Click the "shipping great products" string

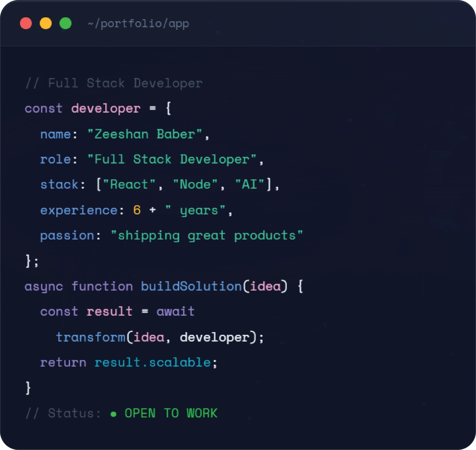[x=207, y=236]
